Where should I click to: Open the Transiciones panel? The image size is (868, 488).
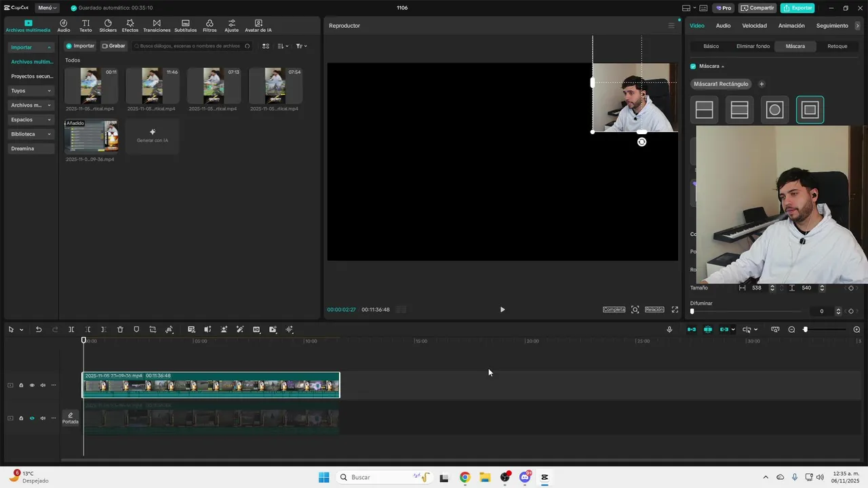(x=157, y=26)
